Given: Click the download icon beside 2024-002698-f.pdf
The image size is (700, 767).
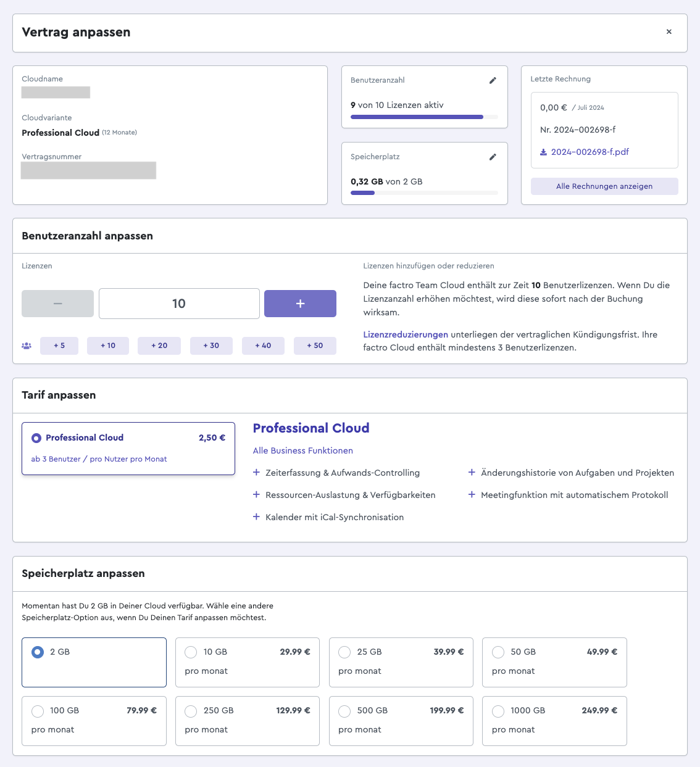Looking at the screenshot, I should point(543,152).
